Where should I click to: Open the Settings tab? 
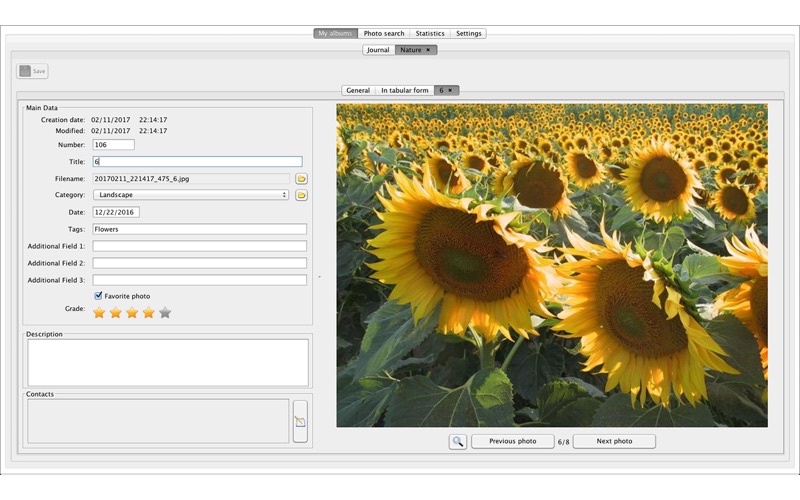[468, 33]
